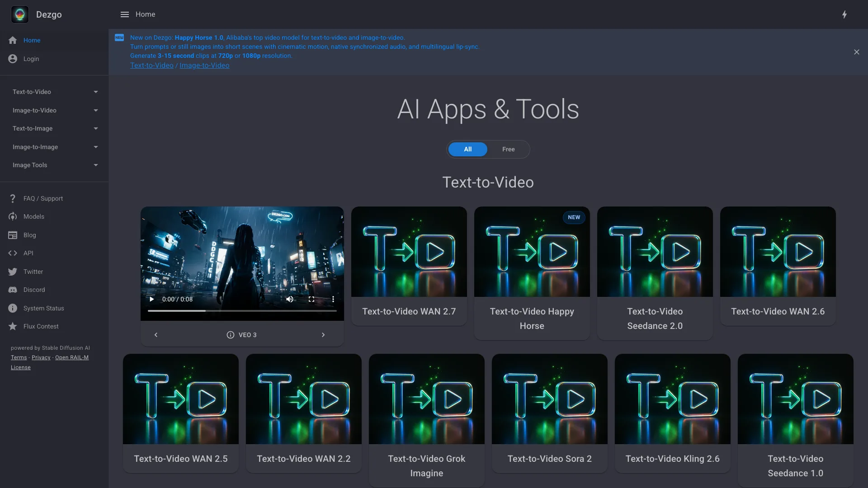Click the Login account icon
The image size is (868, 488).
13,59
